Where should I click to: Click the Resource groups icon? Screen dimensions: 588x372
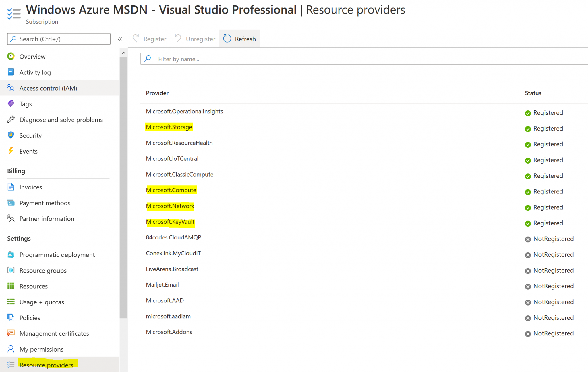(x=11, y=270)
